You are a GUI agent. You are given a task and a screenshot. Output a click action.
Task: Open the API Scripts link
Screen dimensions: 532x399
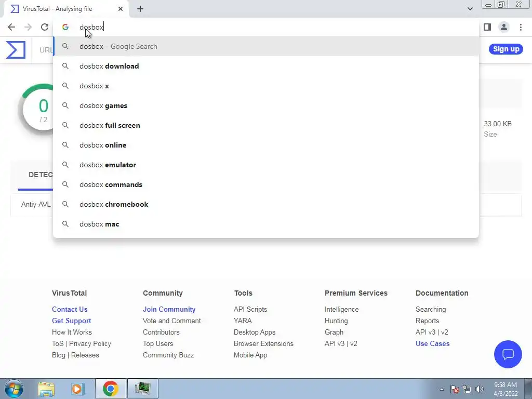[x=250, y=309]
